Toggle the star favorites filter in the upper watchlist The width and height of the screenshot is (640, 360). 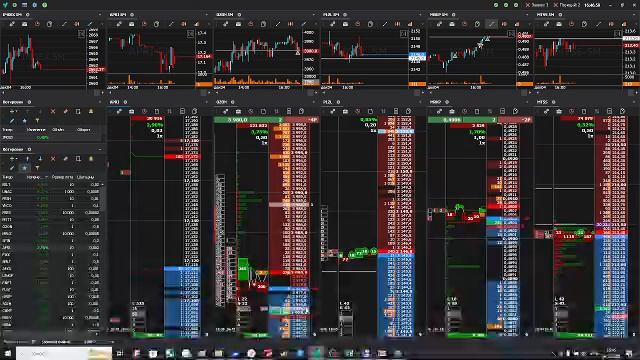[24, 121]
